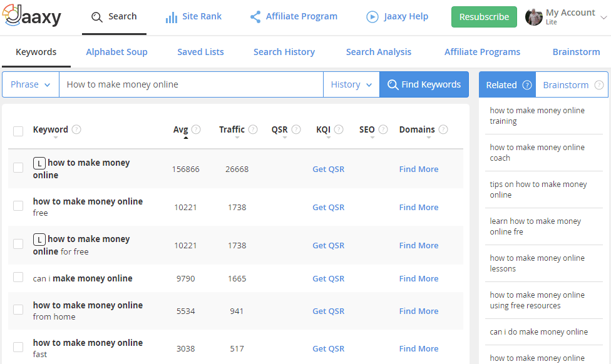The image size is (611, 364).
Task: Open the Search Analysis tab
Action: tap(378, 52)
